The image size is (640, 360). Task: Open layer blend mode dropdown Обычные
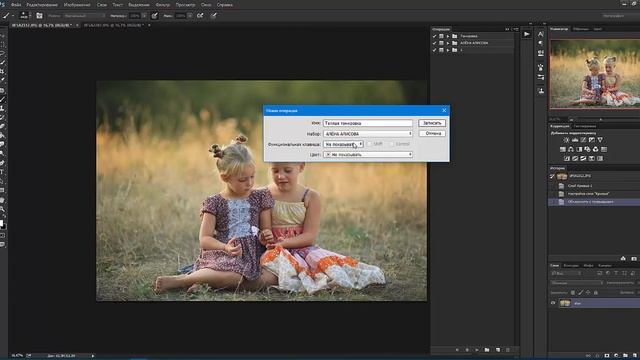click(577, 283)
